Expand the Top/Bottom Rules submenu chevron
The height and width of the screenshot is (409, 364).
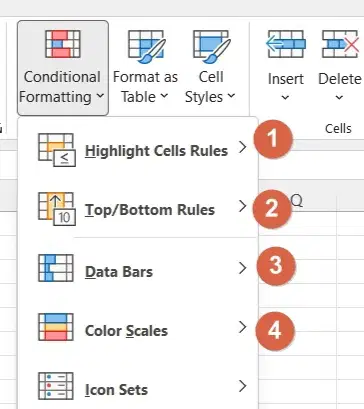243,206
